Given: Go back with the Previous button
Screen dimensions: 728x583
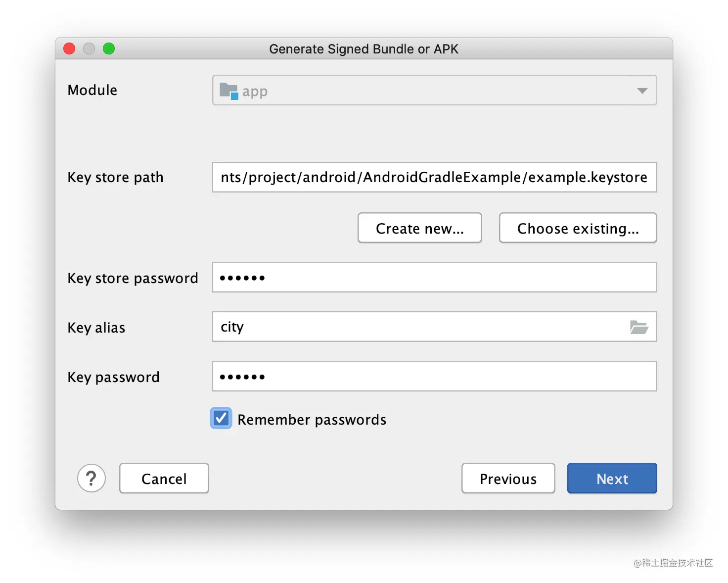Looking at the screenshot, I should 508,478.
